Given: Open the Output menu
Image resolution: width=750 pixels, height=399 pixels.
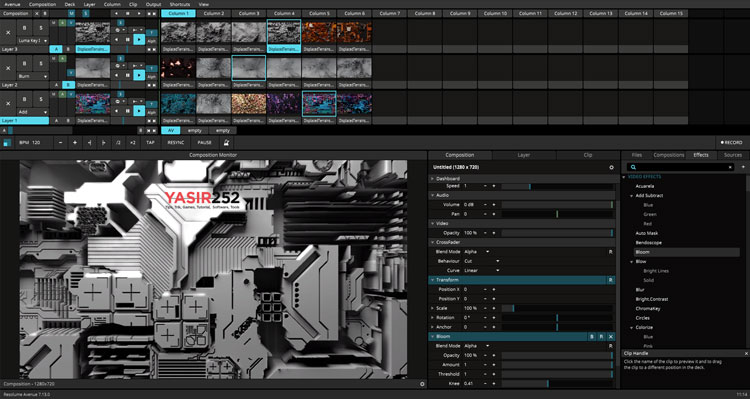Looking at the screenshot, I should (154, 4).
